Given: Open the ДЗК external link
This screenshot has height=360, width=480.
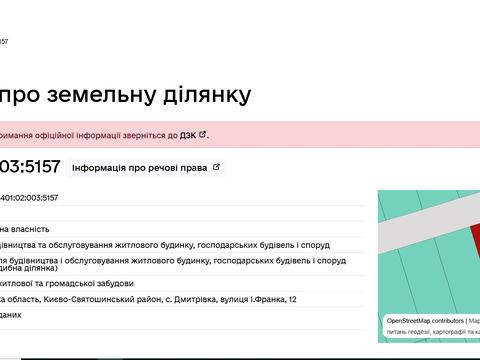Looking at the screenshot, I should 188,135.
